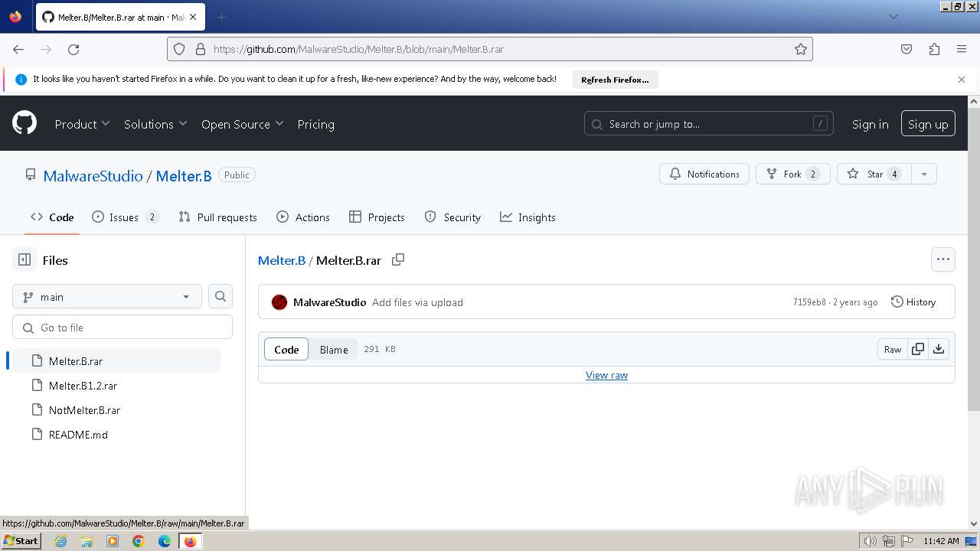Viewport: 980px width, 551px height.
Task: Expand the star lists dropdown arrow
Action: pos(924,174)
